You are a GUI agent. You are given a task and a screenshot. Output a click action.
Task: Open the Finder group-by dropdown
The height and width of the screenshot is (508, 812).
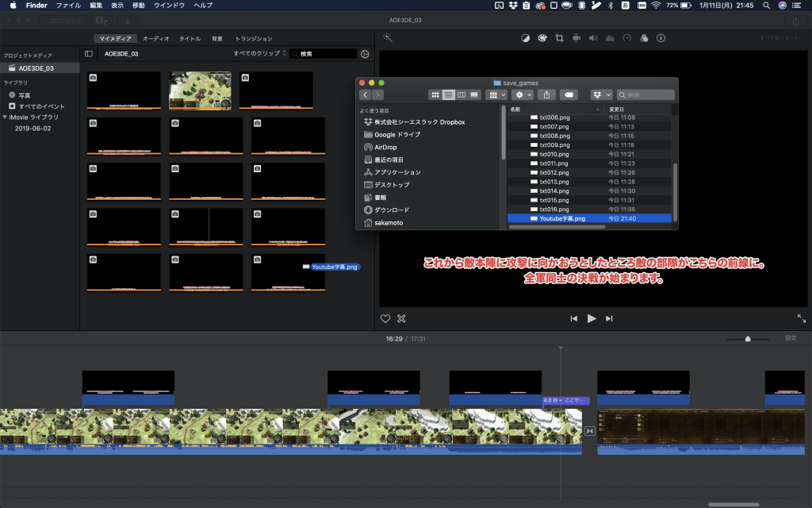point(497,95)
